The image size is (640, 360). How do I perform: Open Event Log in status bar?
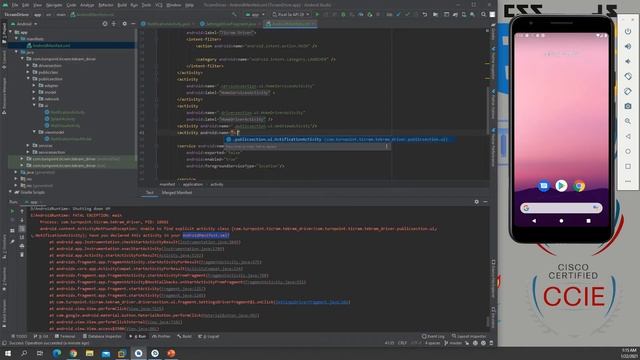[x=433, y=336]
